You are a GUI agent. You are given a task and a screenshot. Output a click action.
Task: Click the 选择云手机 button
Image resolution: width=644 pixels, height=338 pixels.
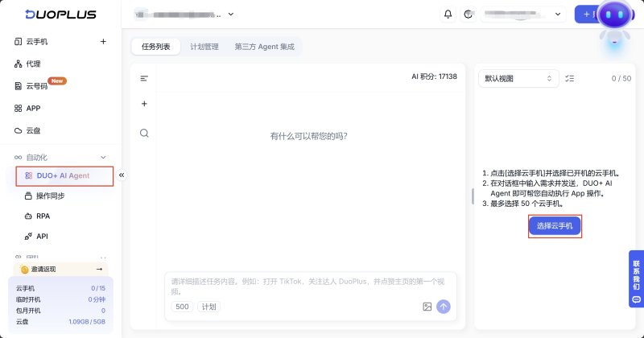pos(555,226)
